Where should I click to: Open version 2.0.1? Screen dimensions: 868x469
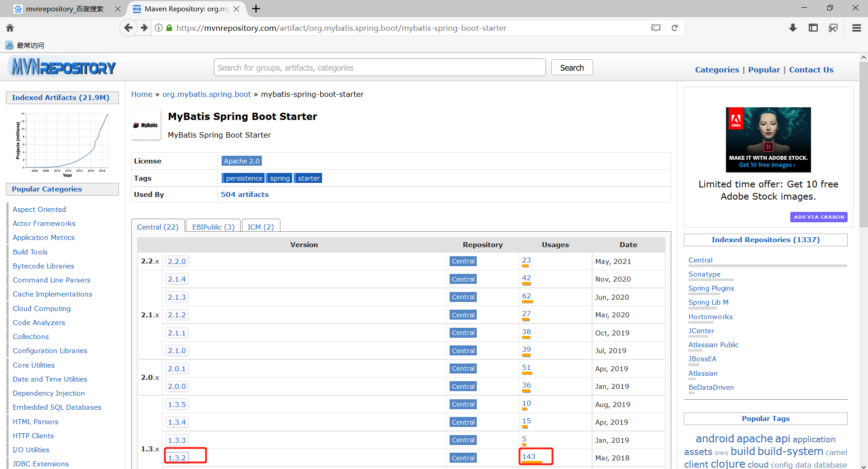[x=177, y=368]
